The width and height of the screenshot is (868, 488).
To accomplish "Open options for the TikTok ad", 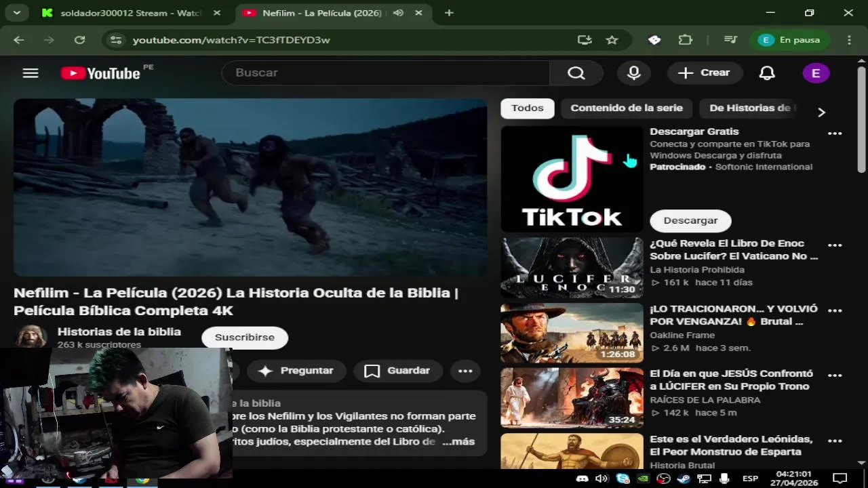I will [835, 133].
